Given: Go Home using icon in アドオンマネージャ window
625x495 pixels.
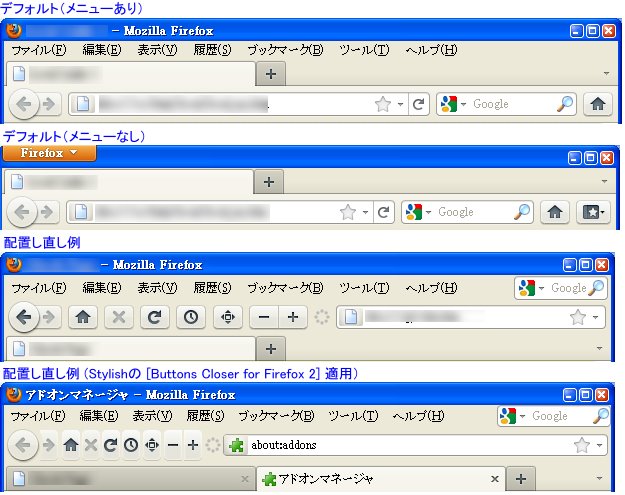Looking at the screenshot, I should (71, 445).
